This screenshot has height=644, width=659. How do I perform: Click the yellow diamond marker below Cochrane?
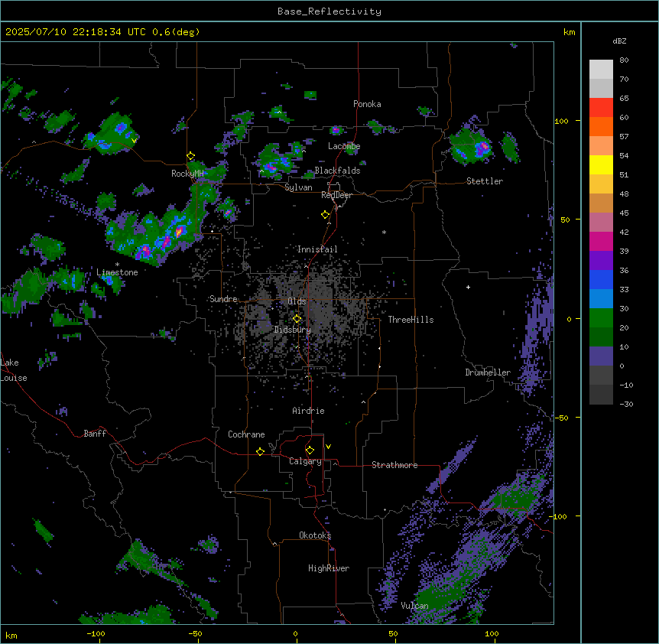(x=260, y=451)
